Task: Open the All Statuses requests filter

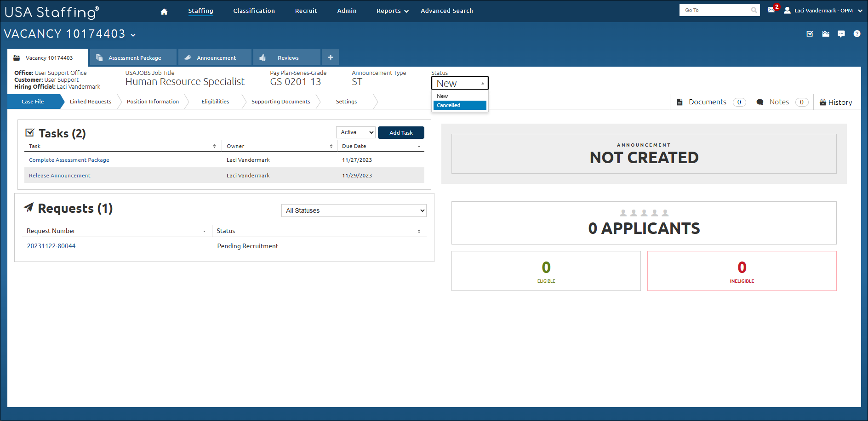Action: tap(354, 210)
